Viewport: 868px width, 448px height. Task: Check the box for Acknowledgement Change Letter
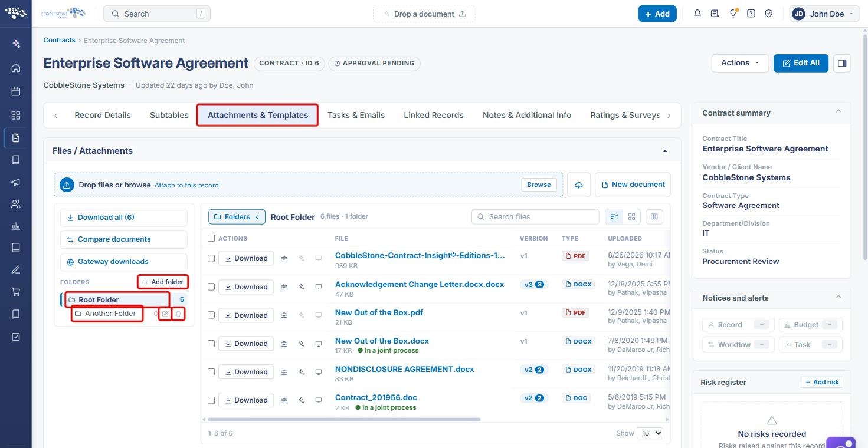pyautogui.click(x=211, y=287)
